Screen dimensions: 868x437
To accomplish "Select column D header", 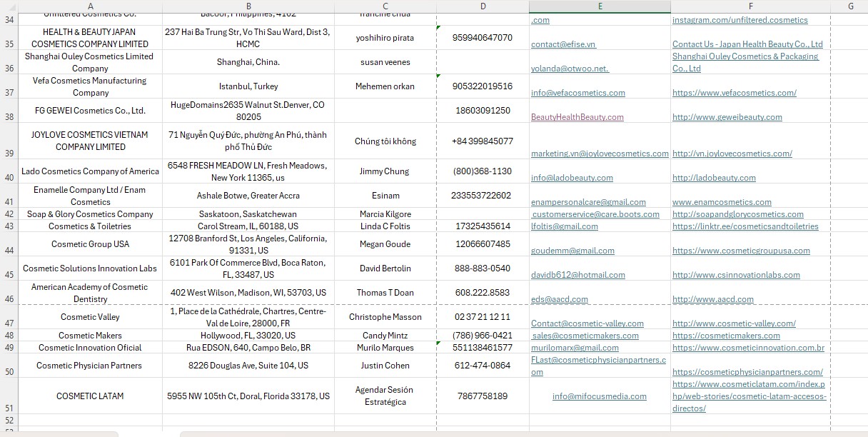I will tap(483, 6).
